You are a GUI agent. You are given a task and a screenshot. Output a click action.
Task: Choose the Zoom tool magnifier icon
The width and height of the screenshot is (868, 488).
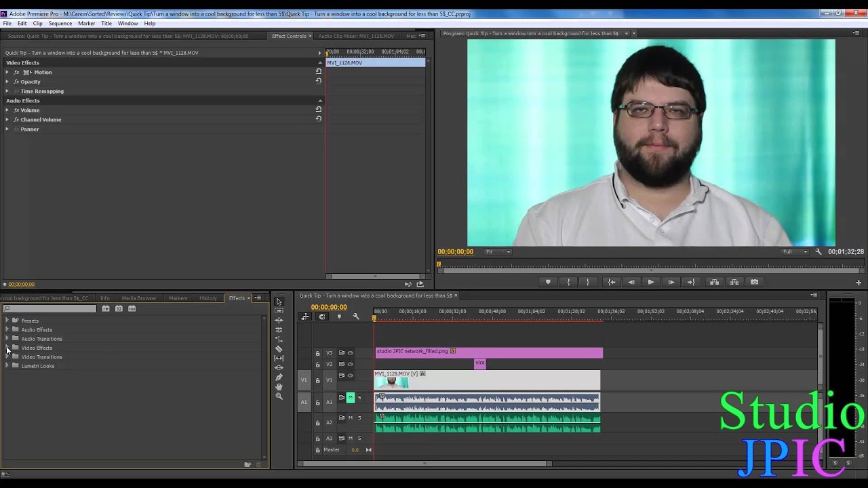(x=279, y=396)
